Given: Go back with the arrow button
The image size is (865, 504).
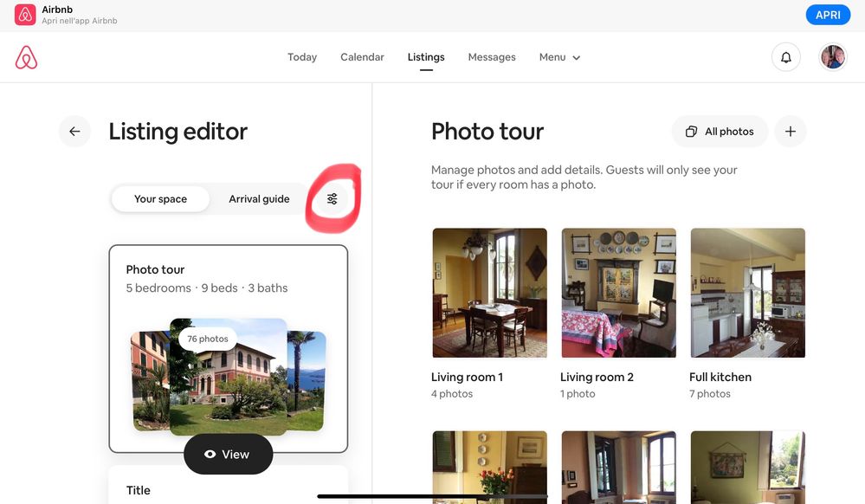Looking at the screenshot, I should (x=75, y=132).
